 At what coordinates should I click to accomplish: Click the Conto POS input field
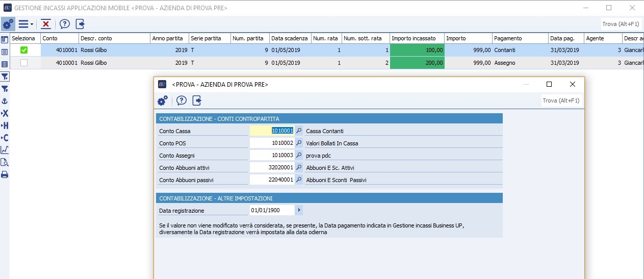click(272, 143)
